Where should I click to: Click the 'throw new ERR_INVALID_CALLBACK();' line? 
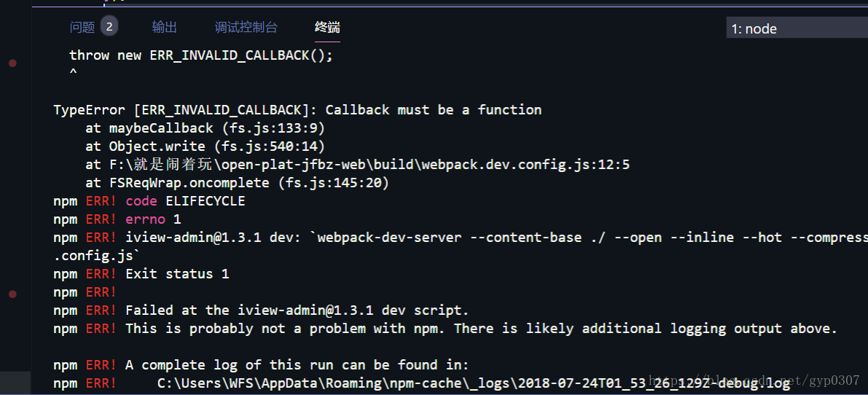[x=201, y=55]
